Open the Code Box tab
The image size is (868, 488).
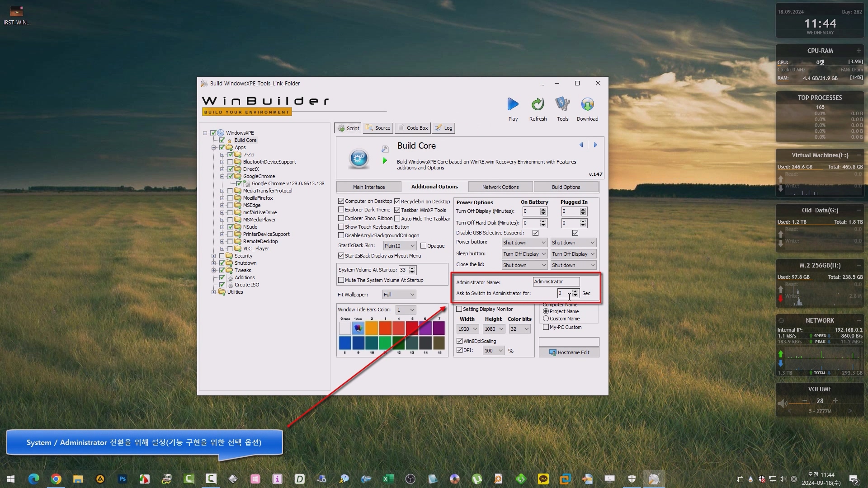click(412, 128)
